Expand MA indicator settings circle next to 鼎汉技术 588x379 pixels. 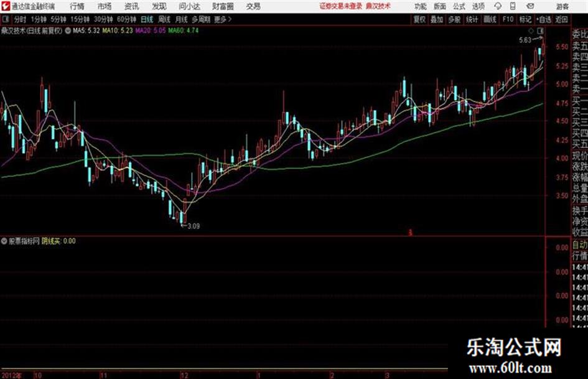click(x=68, y=30)
